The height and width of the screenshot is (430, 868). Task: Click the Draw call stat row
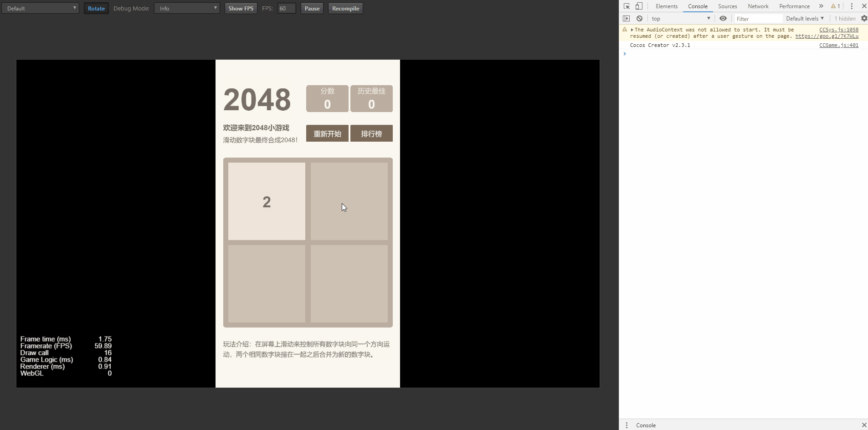point(66,353)
